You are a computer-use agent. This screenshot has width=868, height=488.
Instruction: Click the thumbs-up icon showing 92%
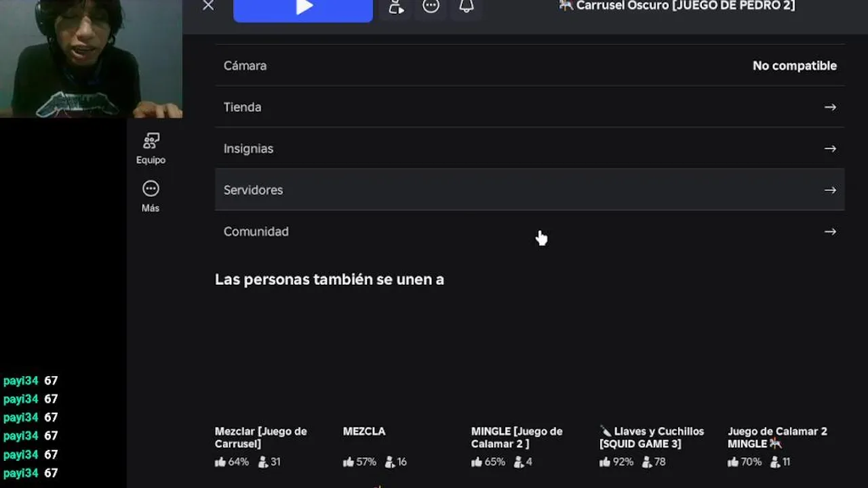(604, 462)
